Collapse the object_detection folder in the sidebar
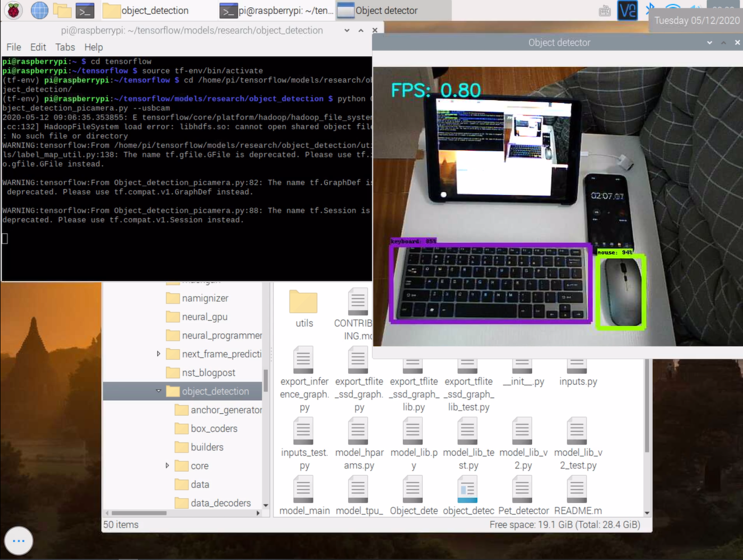Screen dimensions: 743x560 coord(158,391)
